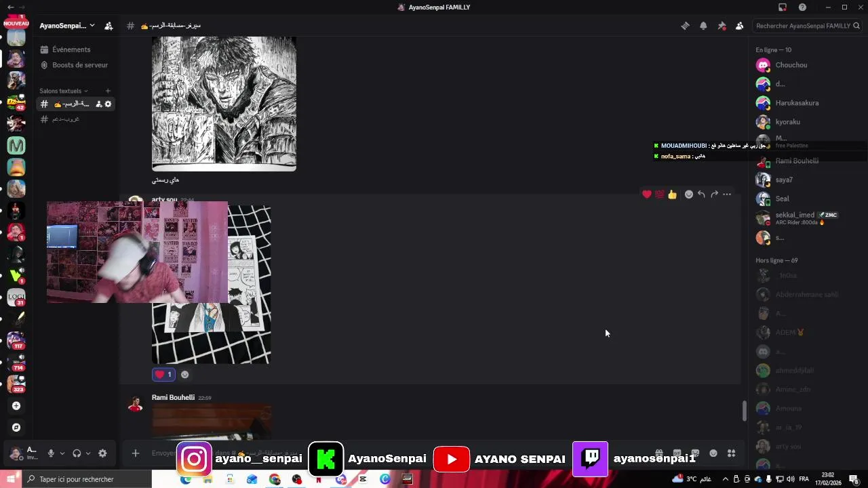Image resolution: width=868 pixels, height=488 pixels.
Task: Select the LOGI server icon
Action: (x=16, y=297)
